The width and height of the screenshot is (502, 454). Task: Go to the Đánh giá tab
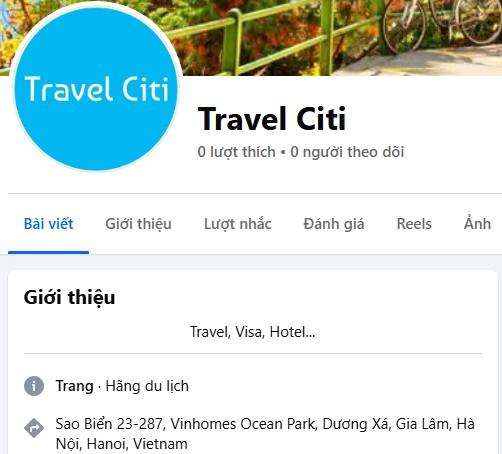[334, 224]
